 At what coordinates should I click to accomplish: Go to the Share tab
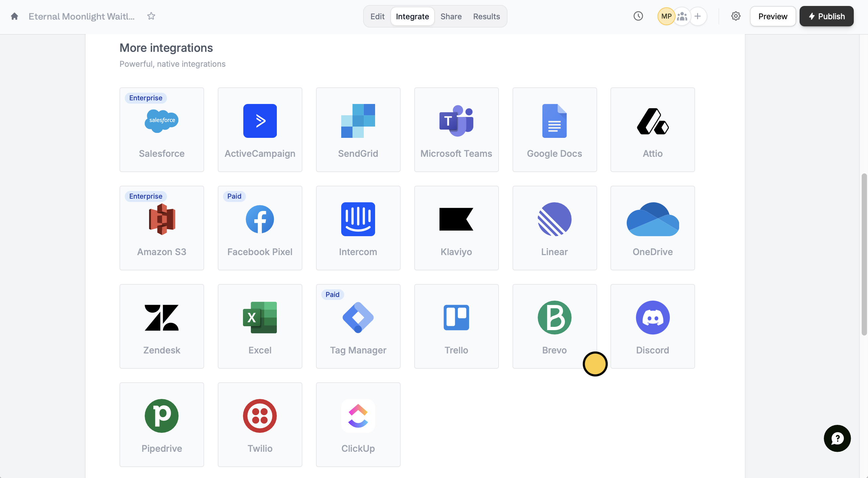[450, 16]
